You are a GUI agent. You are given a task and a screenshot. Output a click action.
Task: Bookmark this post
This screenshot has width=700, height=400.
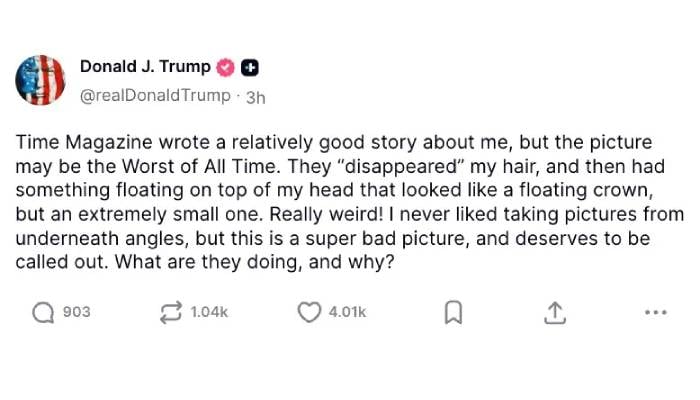(453, 313)
